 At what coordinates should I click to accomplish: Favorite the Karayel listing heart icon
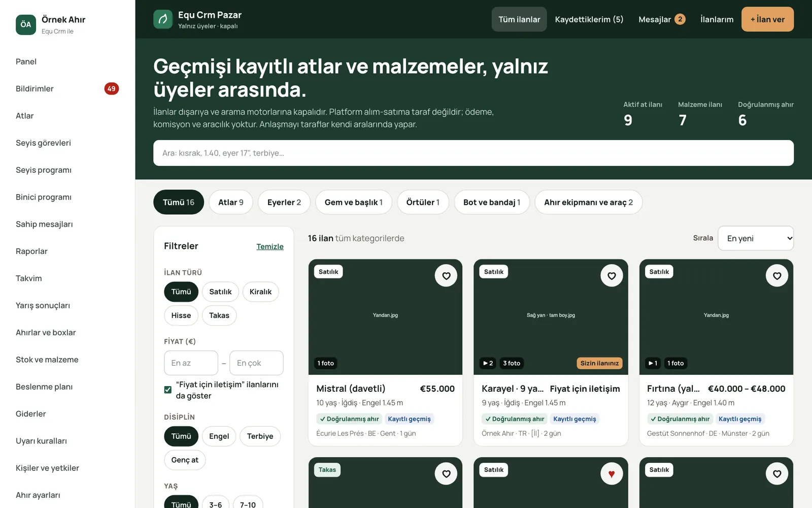click(612, 276)
